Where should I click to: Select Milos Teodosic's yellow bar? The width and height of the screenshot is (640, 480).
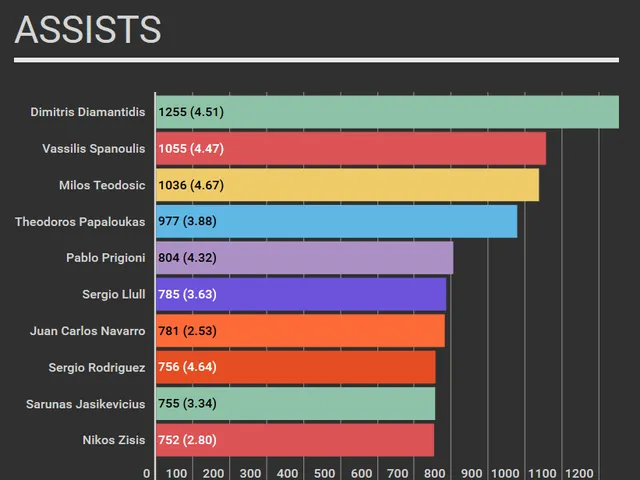pyautogui.click(x=347, y=185)
